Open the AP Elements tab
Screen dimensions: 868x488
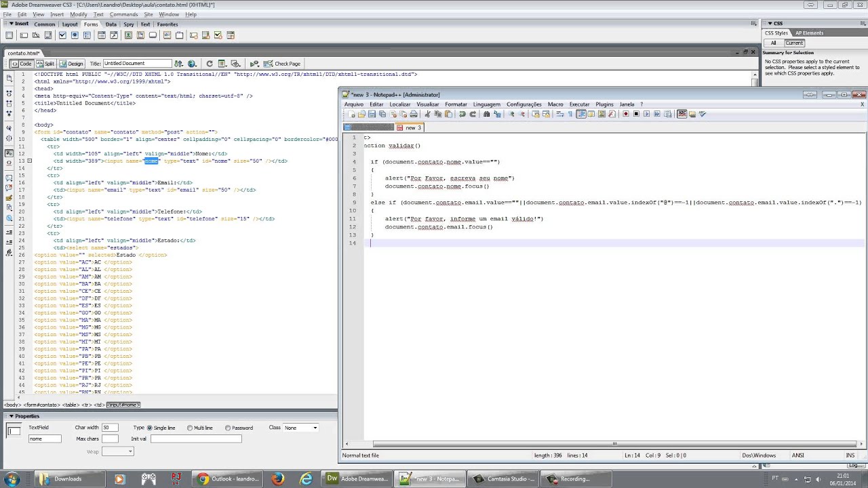809,33
